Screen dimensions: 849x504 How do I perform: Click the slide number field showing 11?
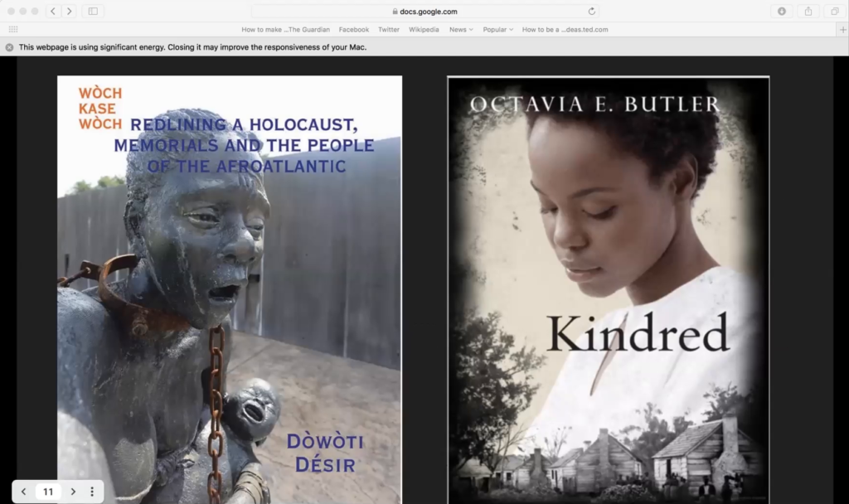point(48,492)
